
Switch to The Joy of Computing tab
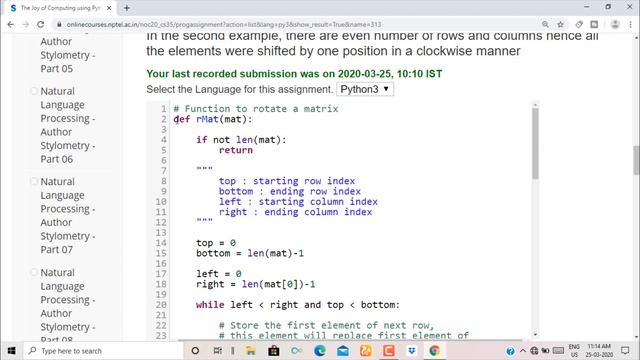60,8
